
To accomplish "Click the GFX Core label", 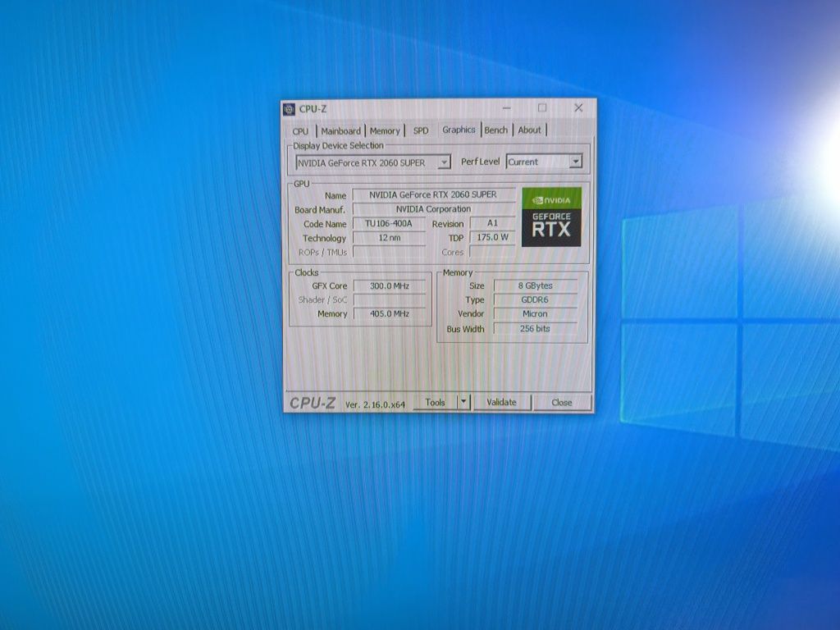I will click(x=330, y=286).
